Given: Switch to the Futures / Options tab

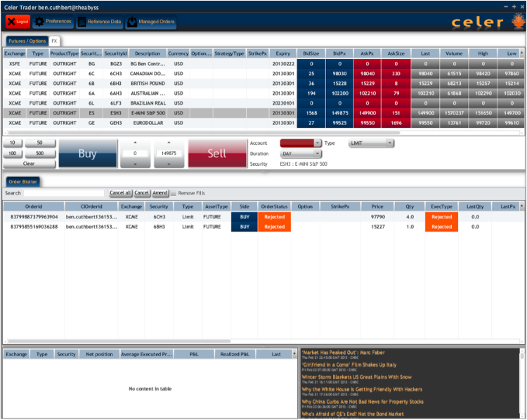Looking at the screenshot, I should [27, 41].
